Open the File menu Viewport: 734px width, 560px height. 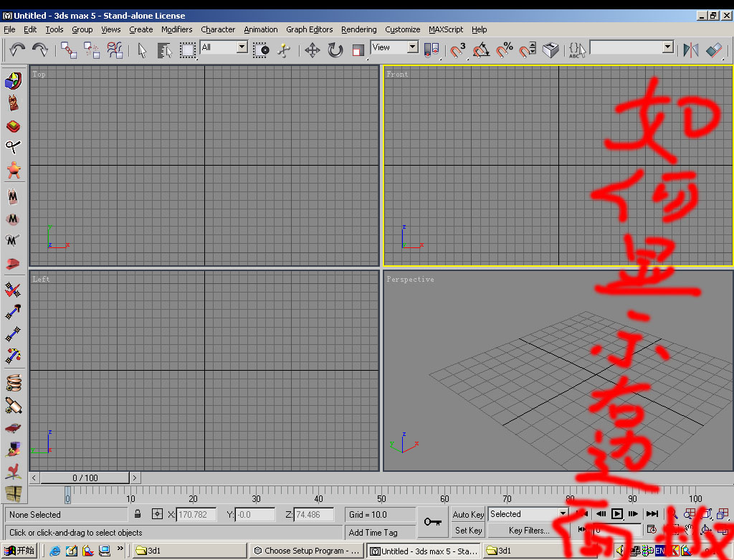coord(9,29)
